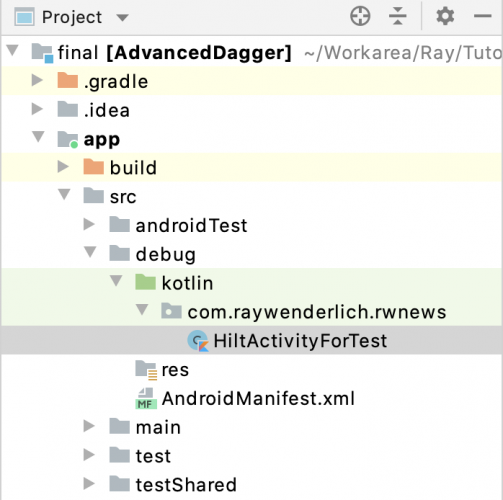Screen dimensions: 503x500
Task: Expand the androidTest folder
Action: click(x=89, y=224)
